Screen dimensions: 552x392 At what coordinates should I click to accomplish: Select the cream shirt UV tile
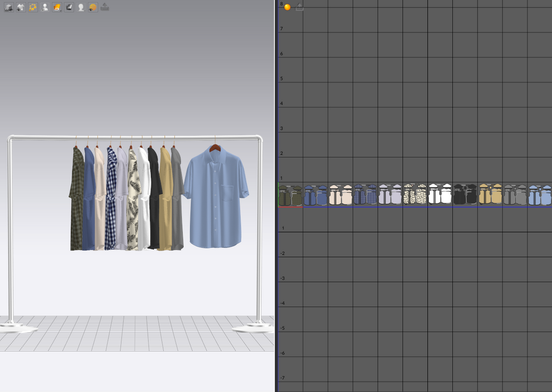click(340, 195)
